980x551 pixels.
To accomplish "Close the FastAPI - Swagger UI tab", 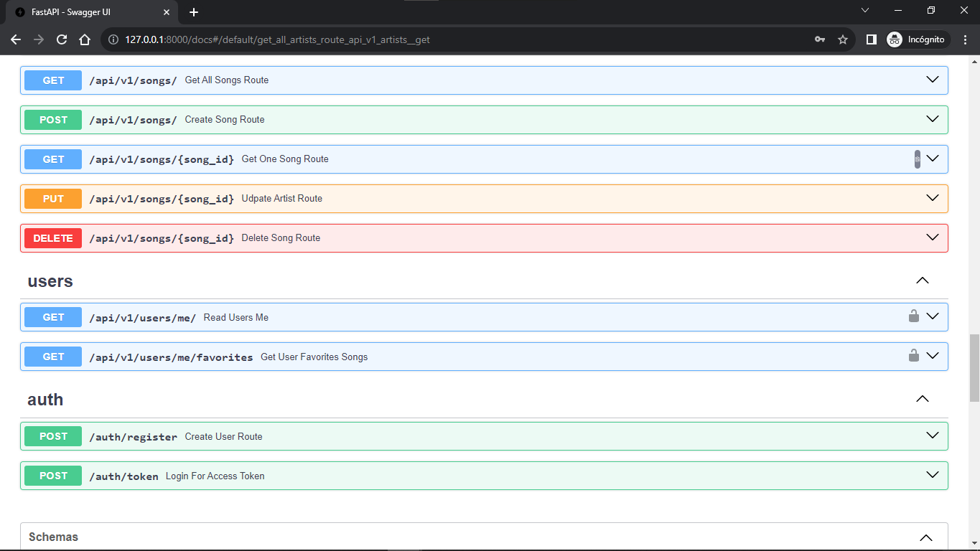I will click(x=166, y=12).
